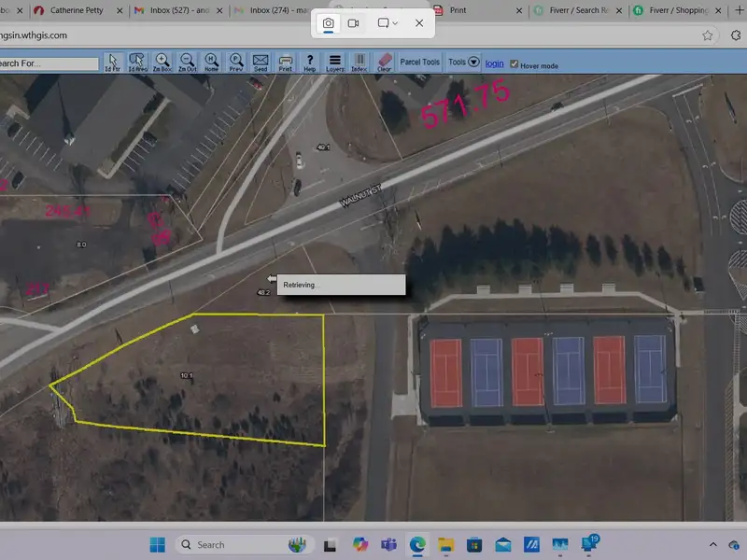
Task: Select snipping tool photo capture mode
Action: (328, 22)
